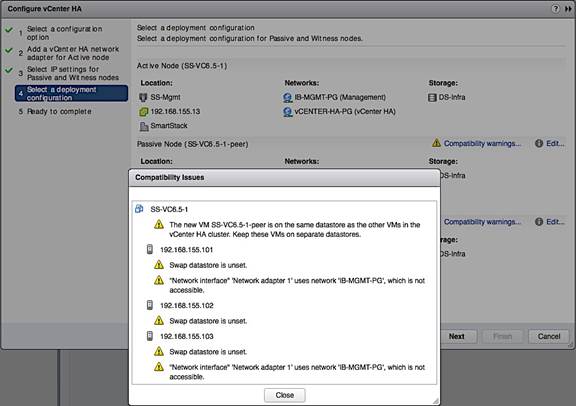This screenshot has width=576, height=406.
Task: Click the Compatibility Issues dialog title bar
Action: (x=284, y=177)
